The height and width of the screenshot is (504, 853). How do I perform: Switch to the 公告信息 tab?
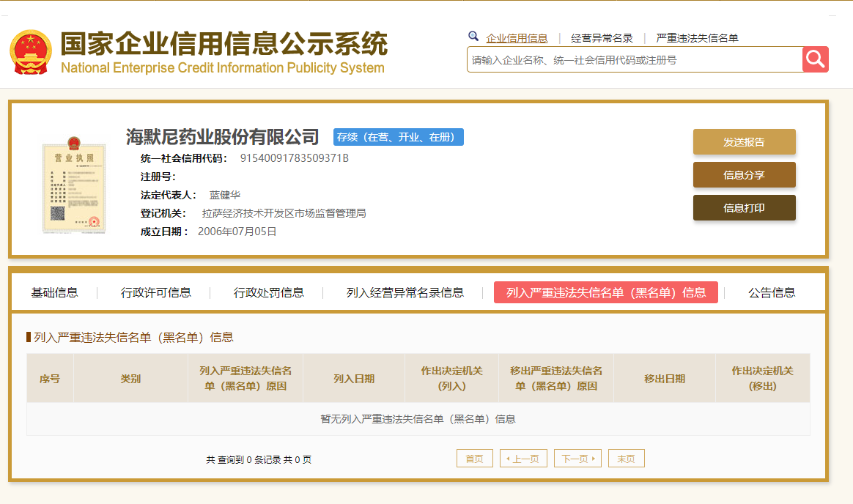tap(772, 292)
